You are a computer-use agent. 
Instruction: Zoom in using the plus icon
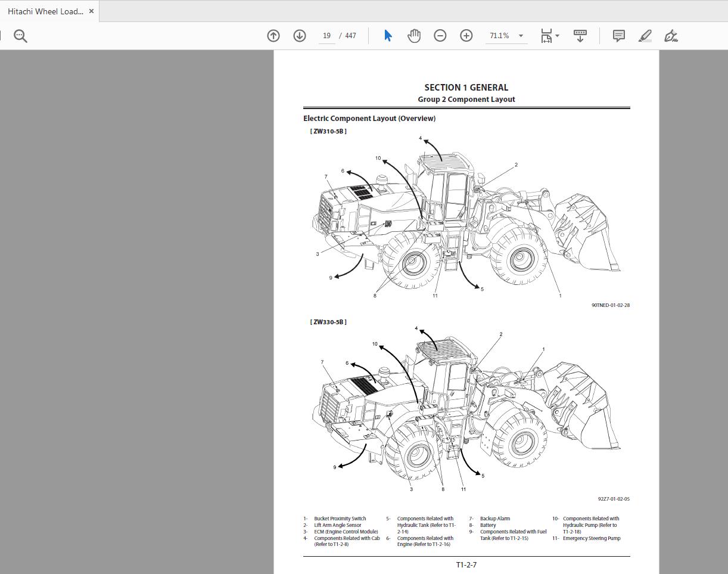pos(466,36)
